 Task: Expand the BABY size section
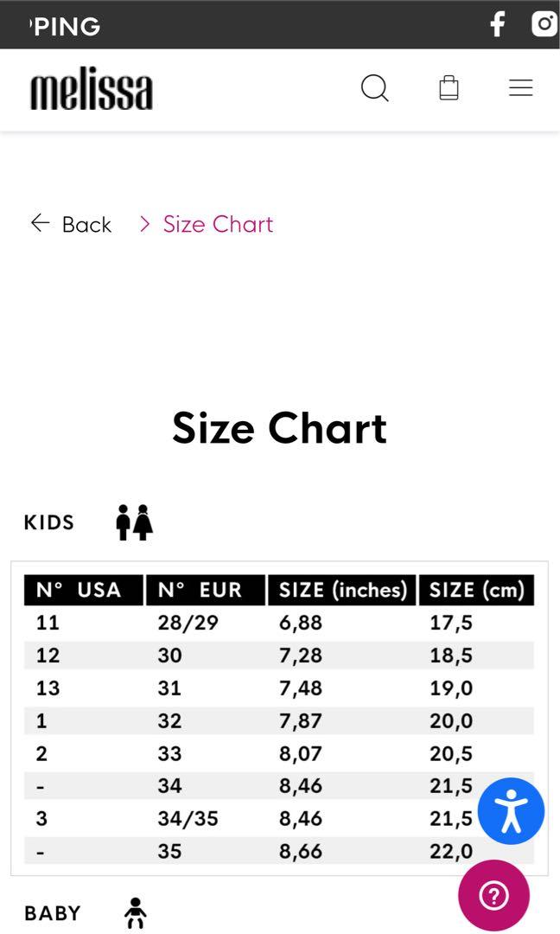pos(53,912)
